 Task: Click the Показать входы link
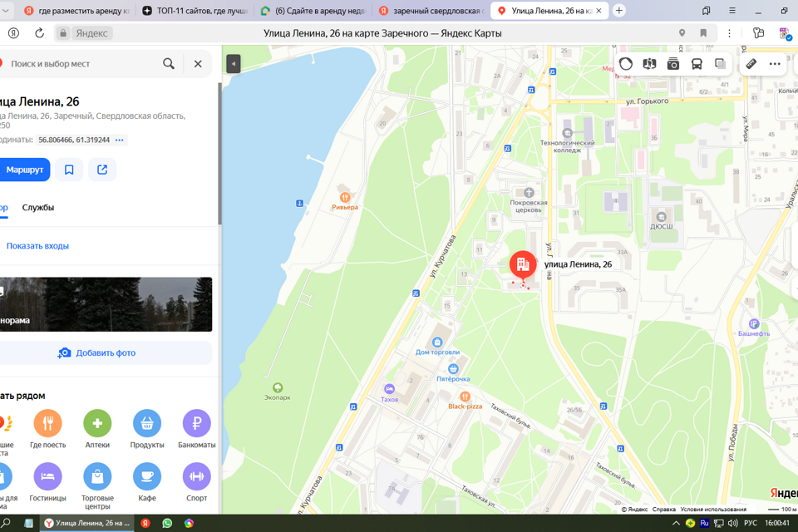pyautogui.click(x=37, y=246)
